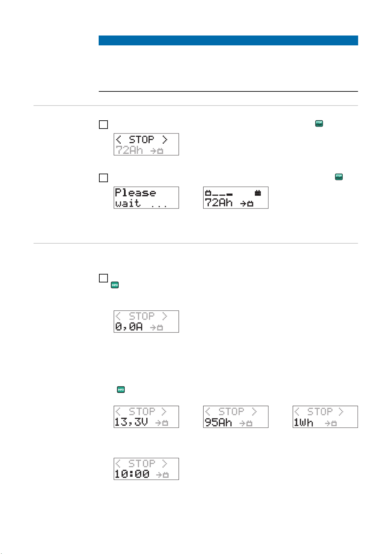Image resolution: width=392 pixels, height=554 pixels.
Task: Select the 95Ah display panel
Action: tap(236, 417)
